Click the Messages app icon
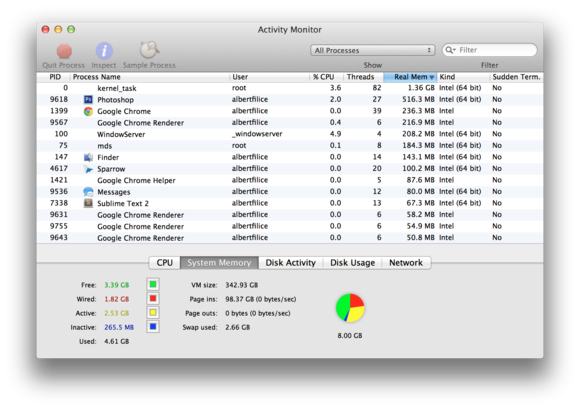The width and height of the screenshot is (580, 409). [x=88, y=192]
